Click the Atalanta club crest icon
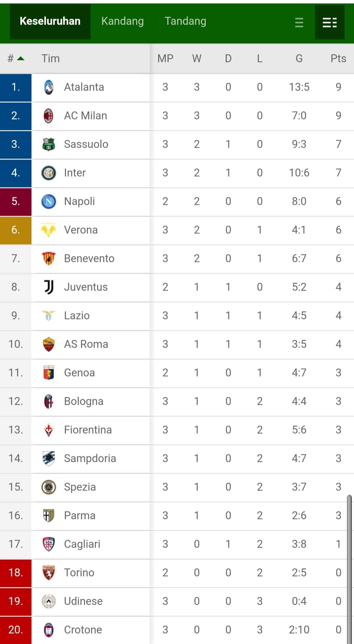 (x=49, y=87)
